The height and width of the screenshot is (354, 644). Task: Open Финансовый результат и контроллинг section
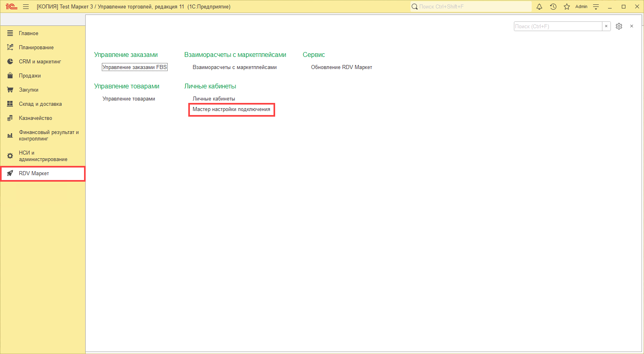click(43, 135)
